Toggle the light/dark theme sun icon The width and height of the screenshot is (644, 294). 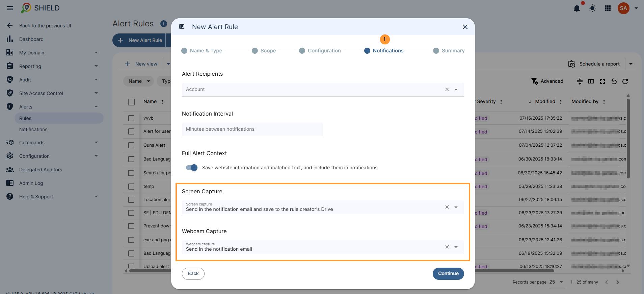coord(592,8)
